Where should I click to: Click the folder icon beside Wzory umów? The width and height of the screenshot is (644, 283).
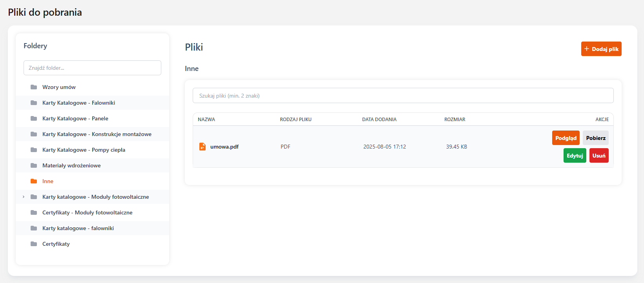(34, 87)
